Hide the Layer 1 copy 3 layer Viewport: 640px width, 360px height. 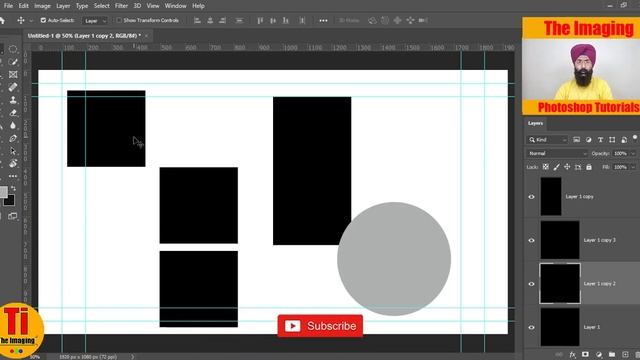(531, 240)
